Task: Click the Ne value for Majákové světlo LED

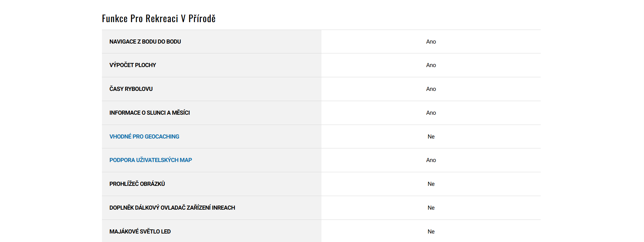Action: (431, 231)
